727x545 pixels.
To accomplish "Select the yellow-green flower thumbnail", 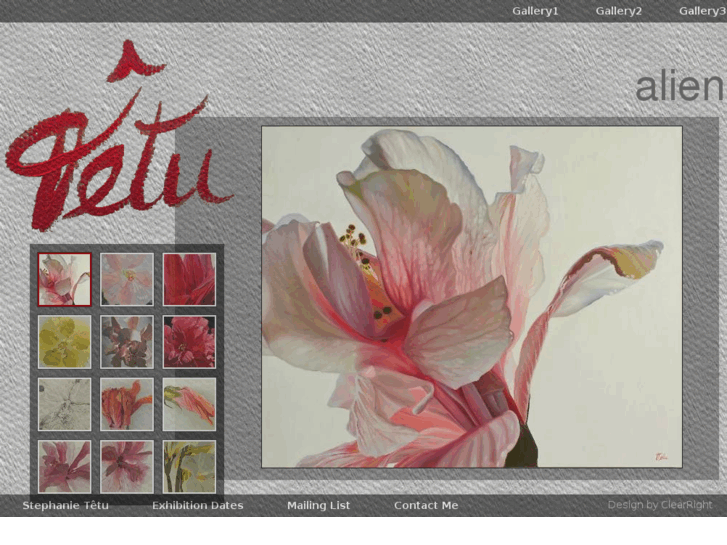I will 64,342.
